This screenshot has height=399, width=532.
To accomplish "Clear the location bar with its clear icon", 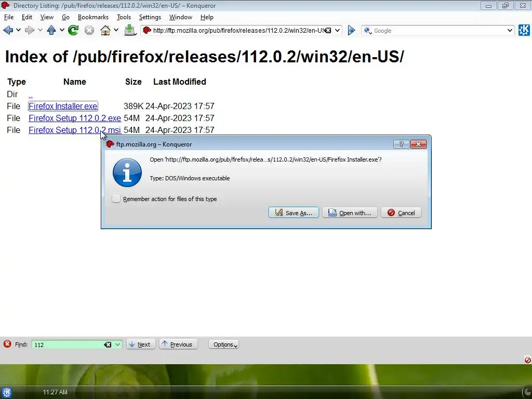I will point(327,31).
